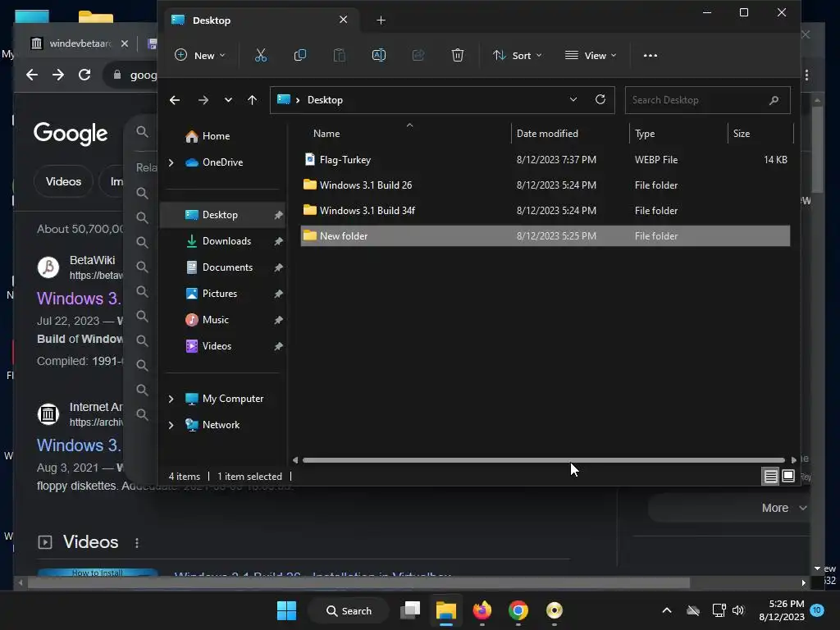This screenshot has width=840, height=630.
Task: Sort by the Size column header
Action: point(760,134)
